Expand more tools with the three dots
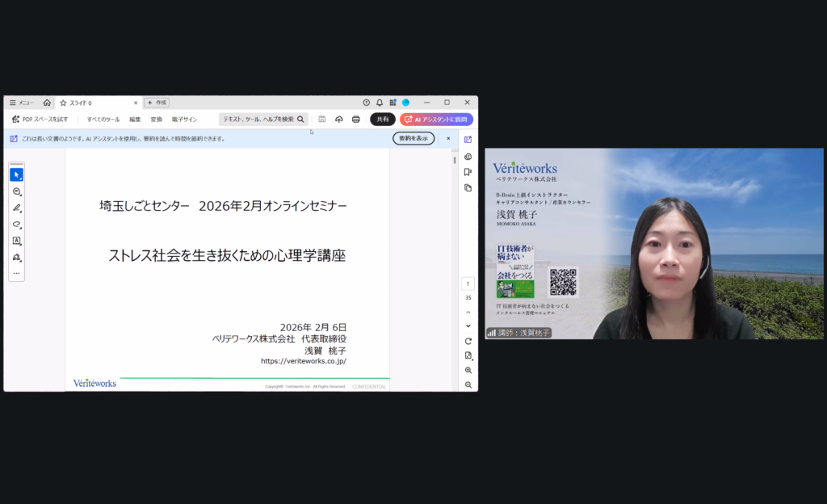This screenshot has height=504, width=827. click(16, 274)
